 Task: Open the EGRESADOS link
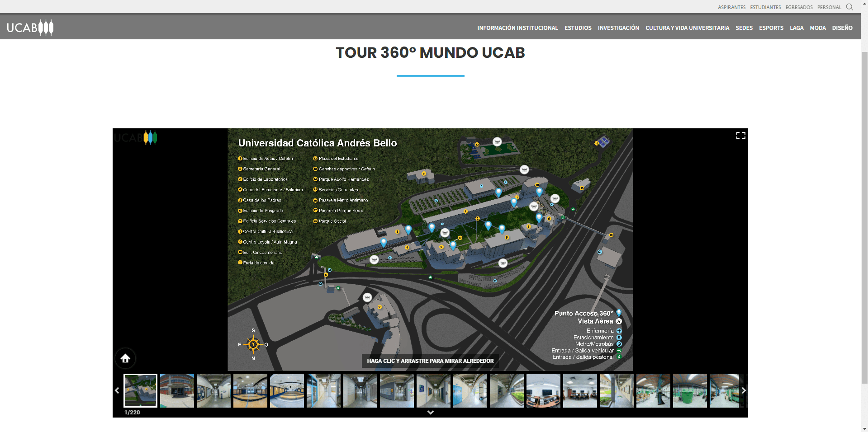click(799, 7)
